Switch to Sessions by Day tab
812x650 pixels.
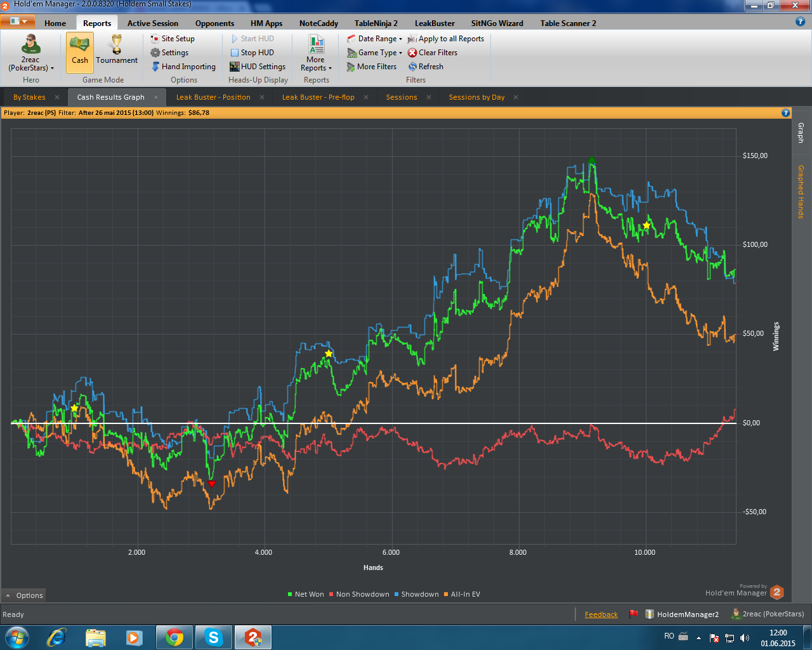[477, 97]
